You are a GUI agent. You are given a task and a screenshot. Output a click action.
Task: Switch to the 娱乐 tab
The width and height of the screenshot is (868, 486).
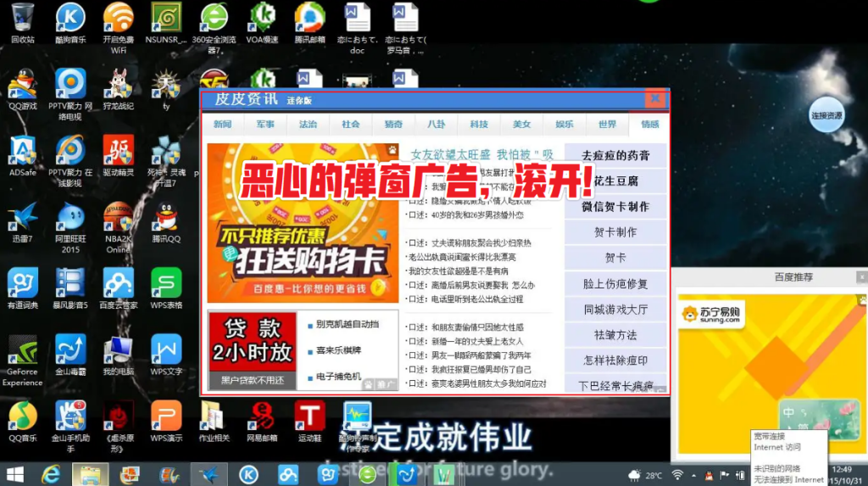[565, 125]
